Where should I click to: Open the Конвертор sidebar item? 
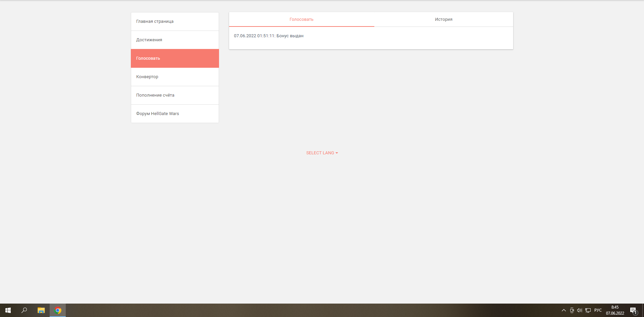pos(175,77)
